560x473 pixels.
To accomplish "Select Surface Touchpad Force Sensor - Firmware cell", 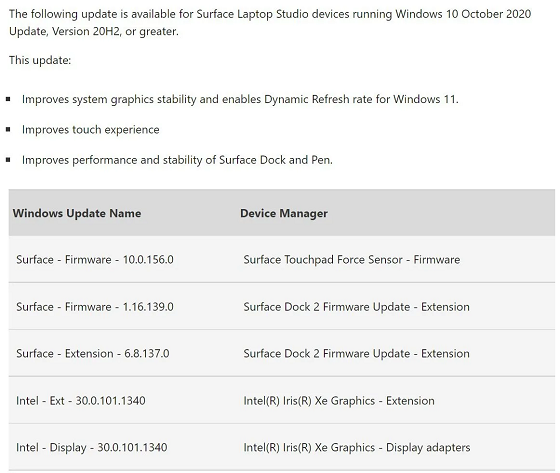I will [352, 260].
